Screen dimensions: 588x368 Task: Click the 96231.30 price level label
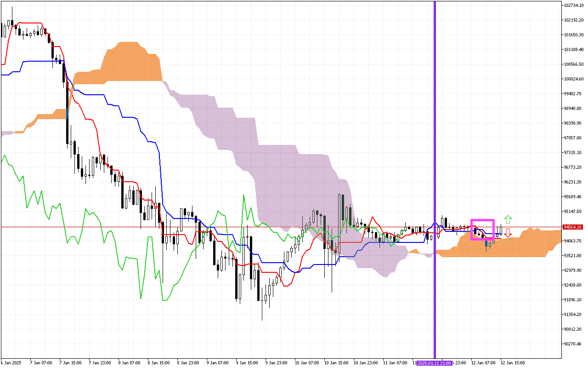[x=573, y=182]
